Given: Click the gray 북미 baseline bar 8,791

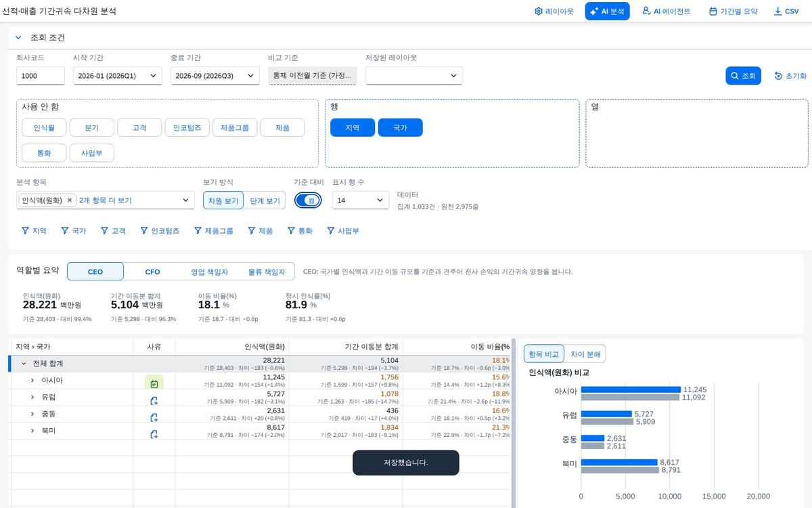Looking at the screenshot, I should (620, 469).
